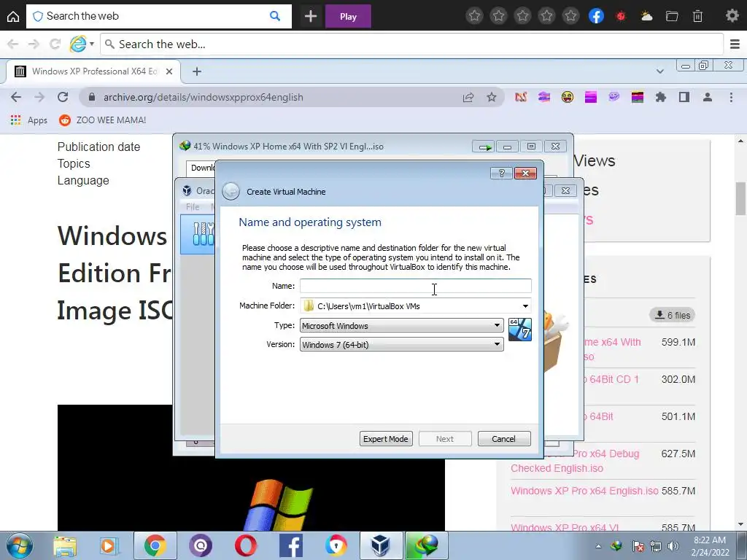Expand the tab search chevron
Viewport: 747px width, 560px height.
[x=659, y=71]
